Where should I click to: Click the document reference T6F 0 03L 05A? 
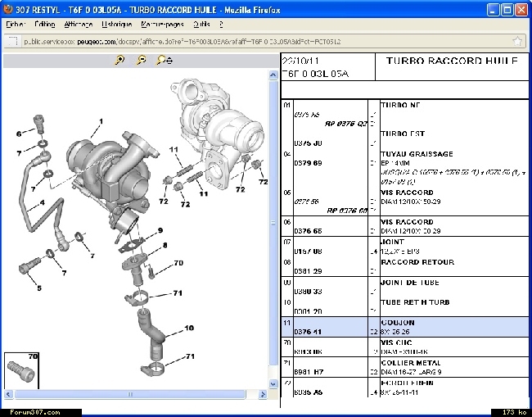point(315,74)
